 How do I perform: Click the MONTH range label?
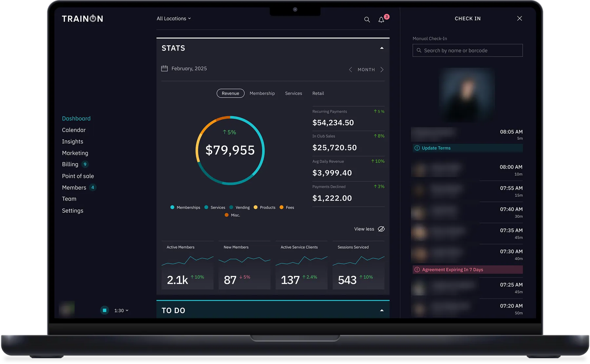[366, 70]
